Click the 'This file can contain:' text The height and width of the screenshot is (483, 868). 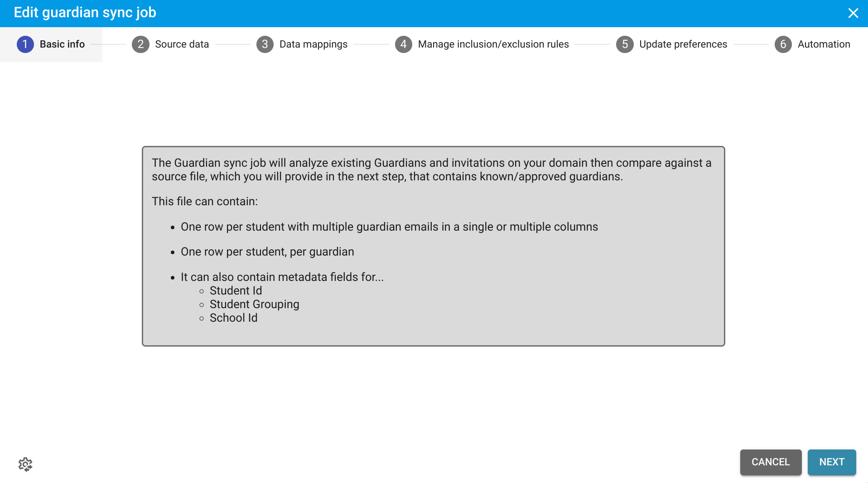[204, 202]
